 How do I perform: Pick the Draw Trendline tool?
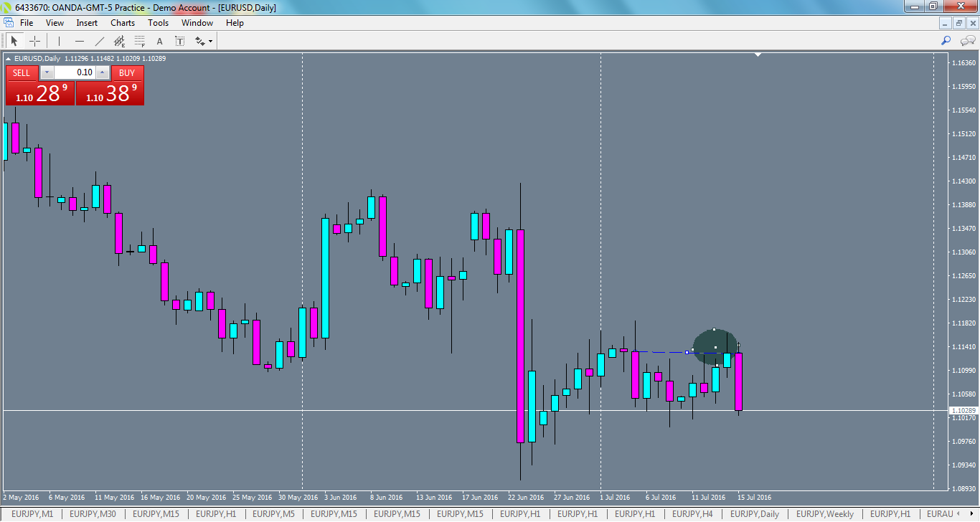[x=100, y=41]
